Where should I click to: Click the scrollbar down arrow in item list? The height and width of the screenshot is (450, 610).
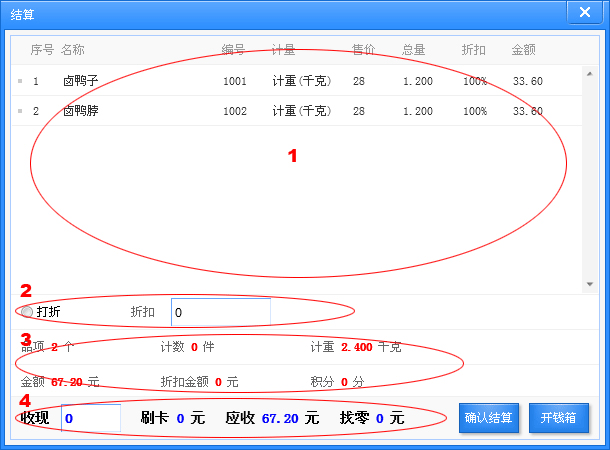[590, 284]
